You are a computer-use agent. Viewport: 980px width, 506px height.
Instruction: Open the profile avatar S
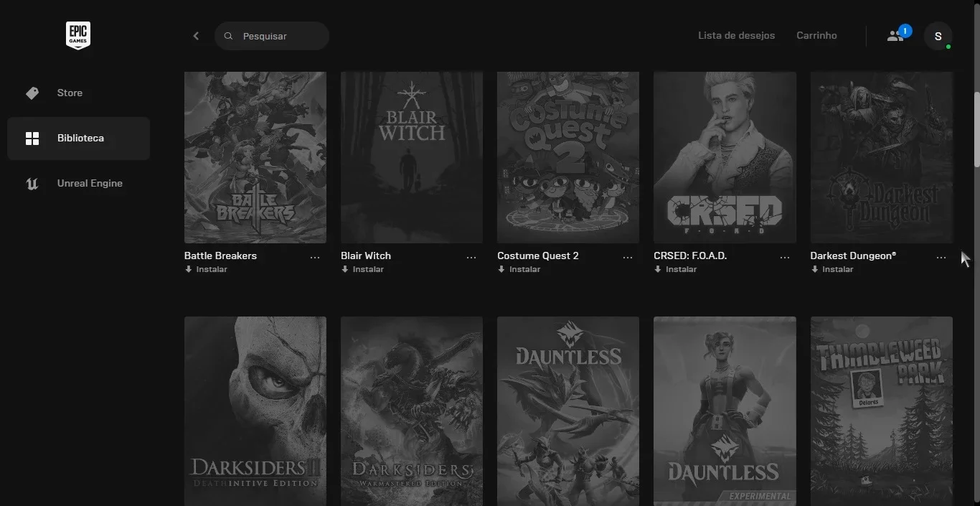(x=938, y=36)
